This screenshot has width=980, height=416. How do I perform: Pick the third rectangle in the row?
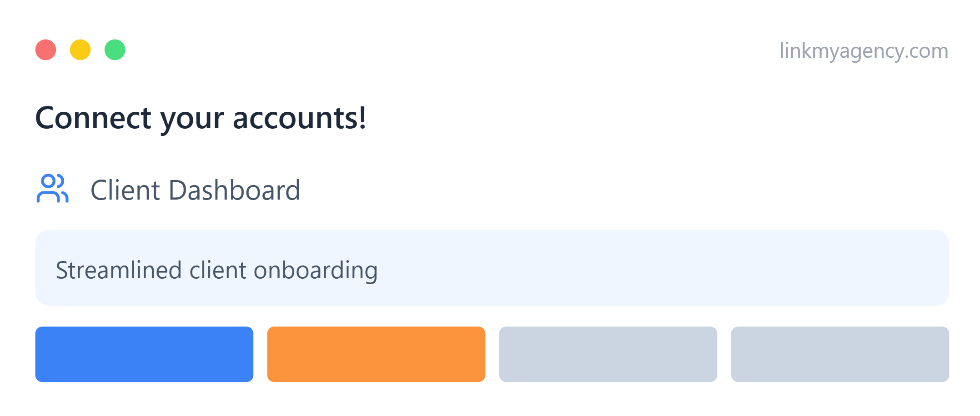click(608, 354)
